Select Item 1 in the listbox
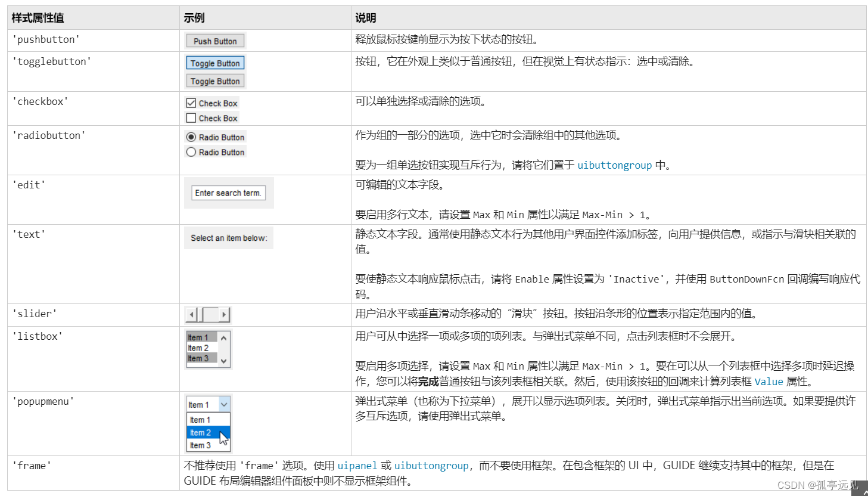 (x=202, y=337)
